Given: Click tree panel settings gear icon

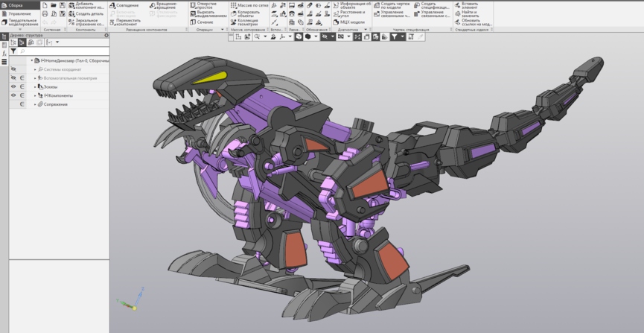Looking at the screenshot, I should click(x=106, y=35).
